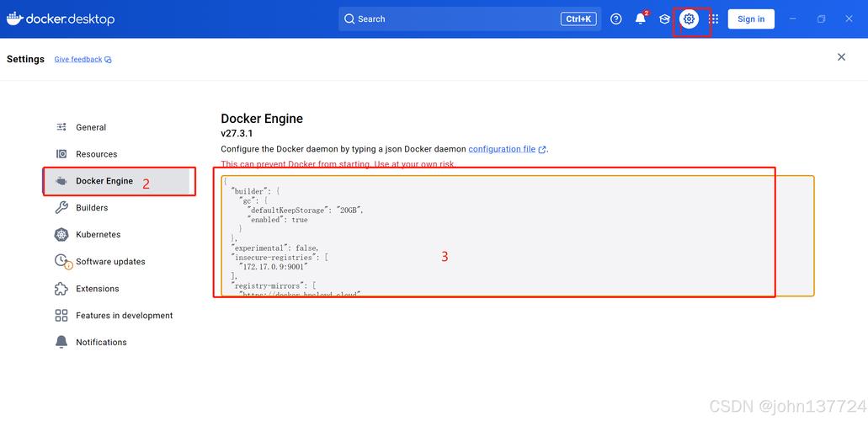Open the apps grid icon
This screenshot has width=868, height=421.
[714, 19]
